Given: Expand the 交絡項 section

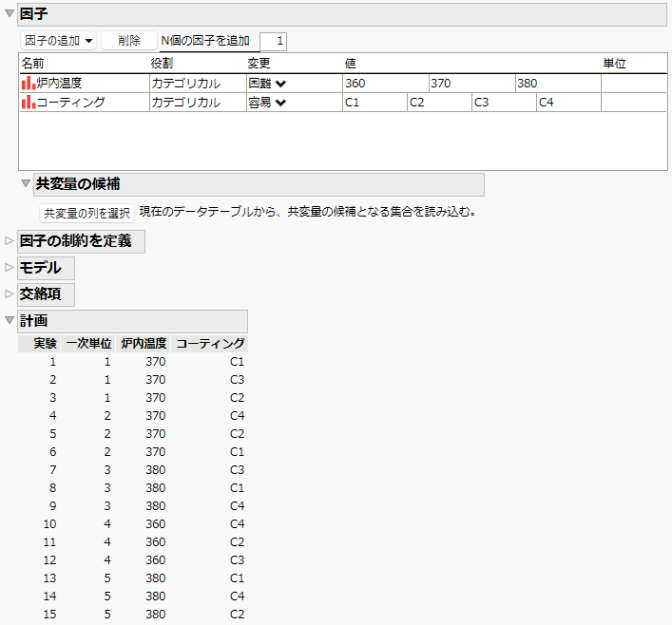Looking at the screenshot, I should (10, 294).
